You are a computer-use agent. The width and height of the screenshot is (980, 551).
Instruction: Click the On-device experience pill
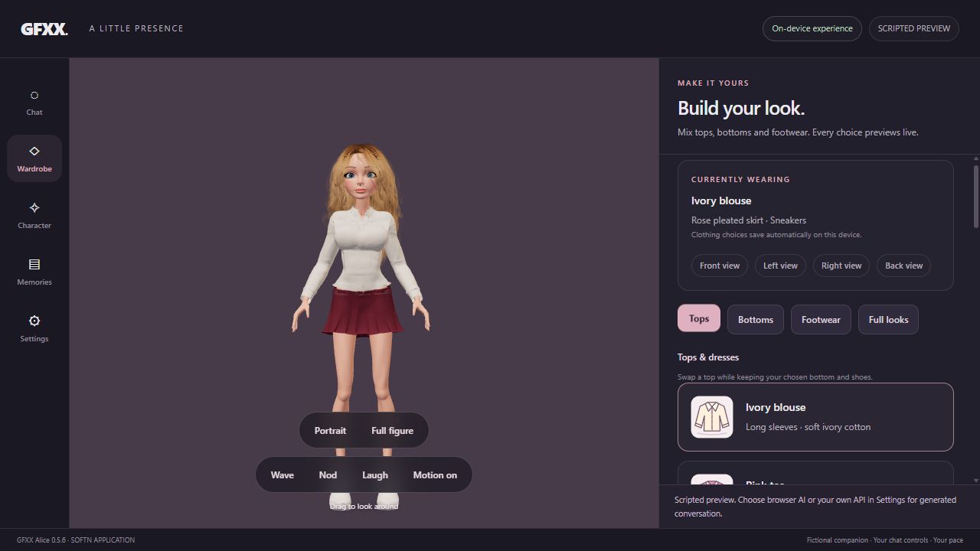812,28
